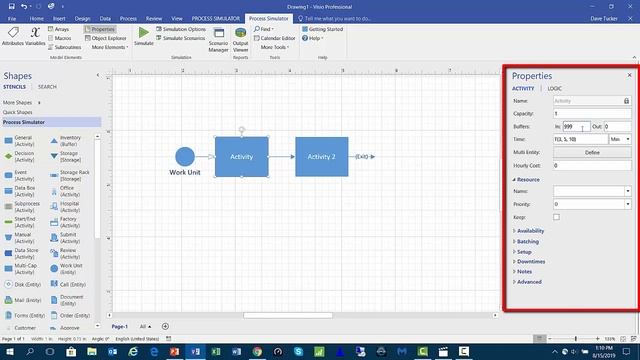
Task: Select Decision Activity stencil shape
Action: (x=20, y=156)
